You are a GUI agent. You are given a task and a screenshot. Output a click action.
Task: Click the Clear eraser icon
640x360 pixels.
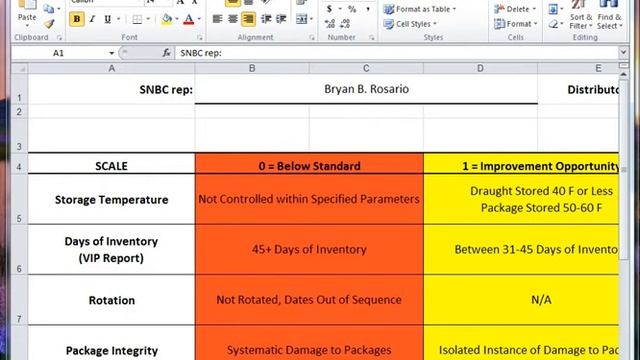(x=553, y=24)
